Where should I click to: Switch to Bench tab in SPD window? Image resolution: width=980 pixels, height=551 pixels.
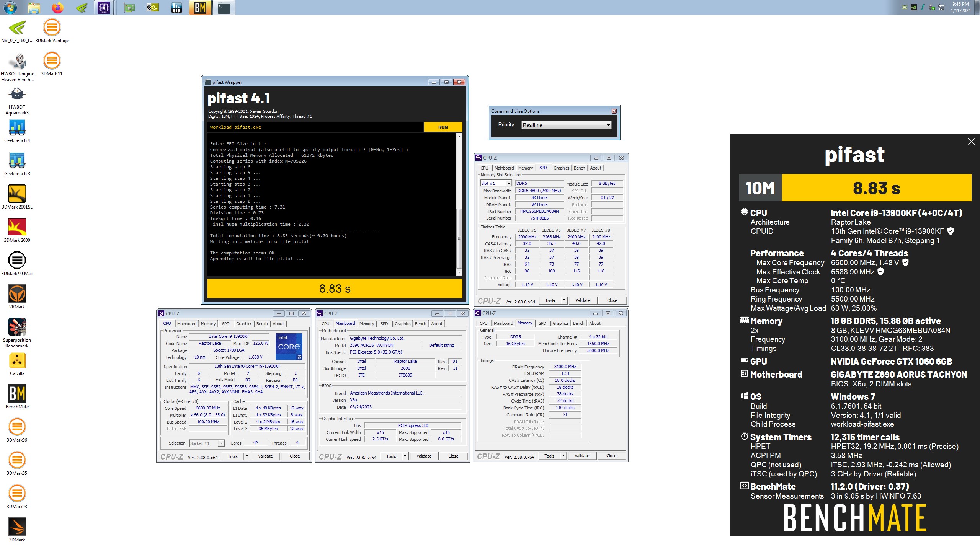579,168
